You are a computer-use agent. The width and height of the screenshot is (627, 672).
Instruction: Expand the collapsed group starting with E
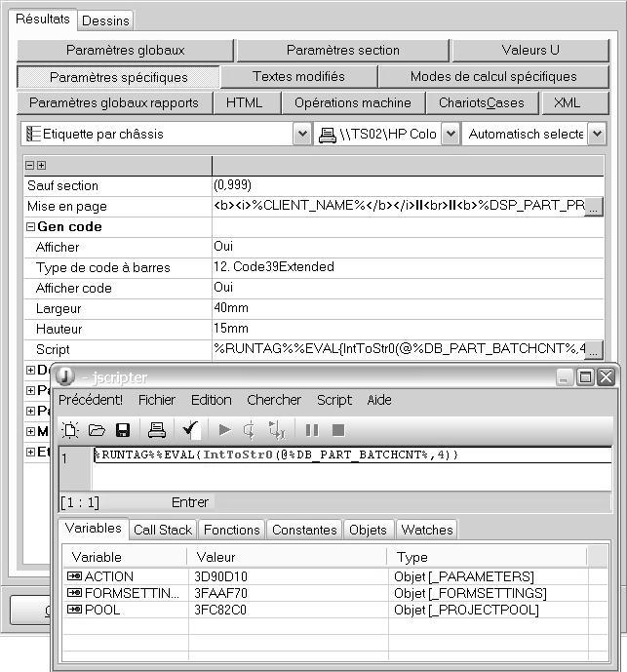point(30,452)
